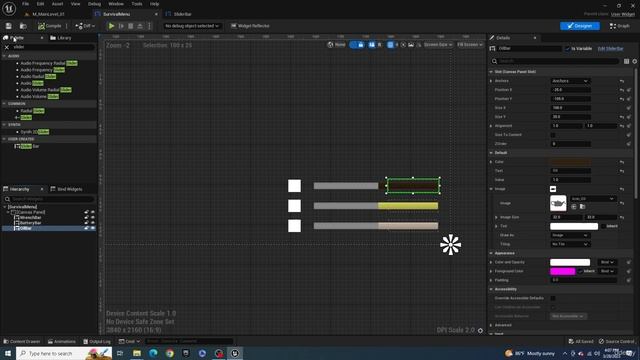Select Audio Frequency Radial Slider in palette
The width and height of the screenshot is (640, 360).
click(x=49, y=63)
